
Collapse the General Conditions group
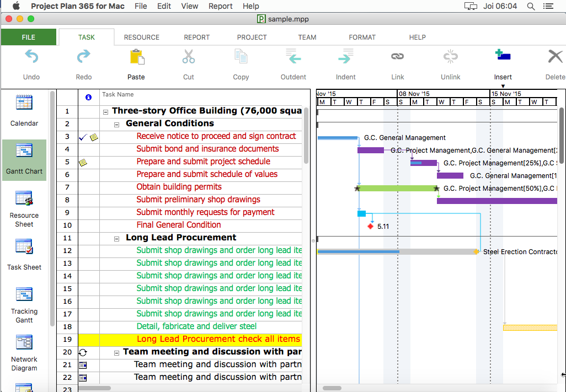click(x=117, y=124)
